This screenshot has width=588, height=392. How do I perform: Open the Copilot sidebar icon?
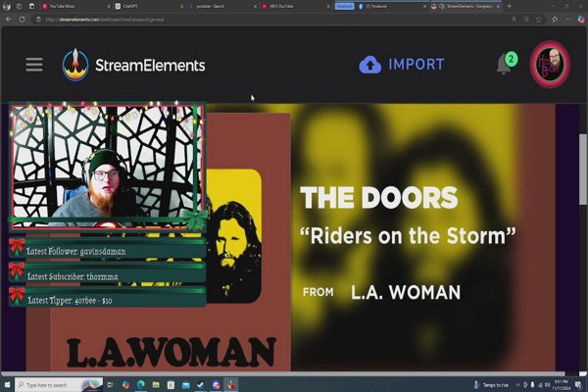581,20
